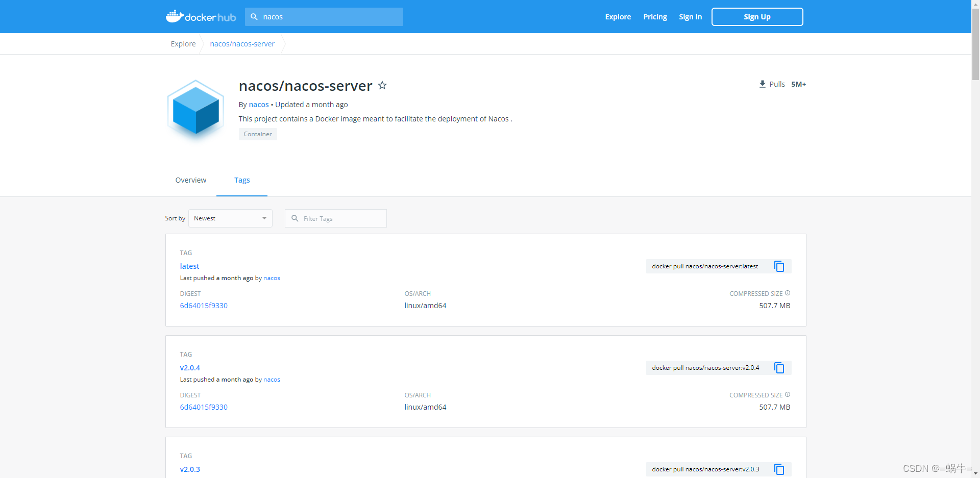Click the nacos/nacos-server breadcrumb link
Screen dimensions: 980x478
(242, 44)
